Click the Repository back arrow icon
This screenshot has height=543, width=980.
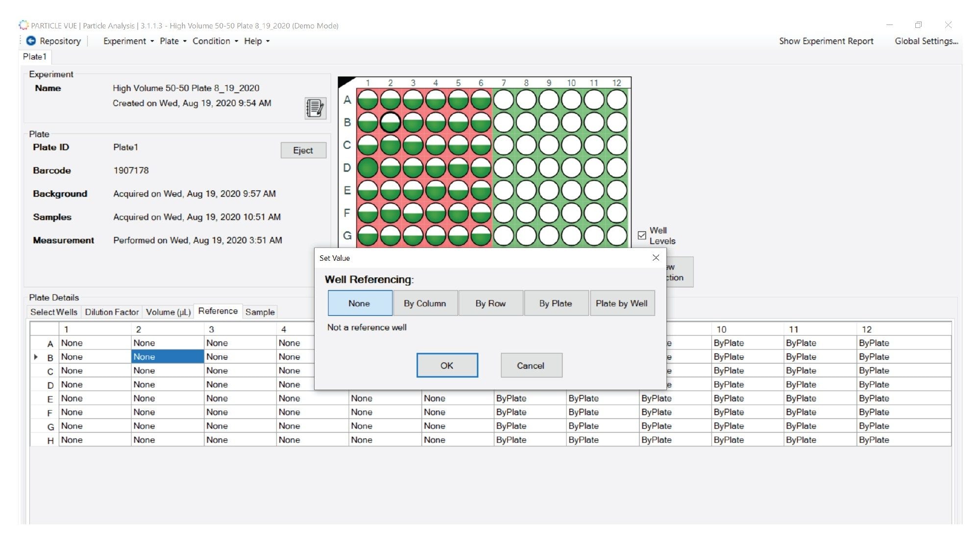30,41
